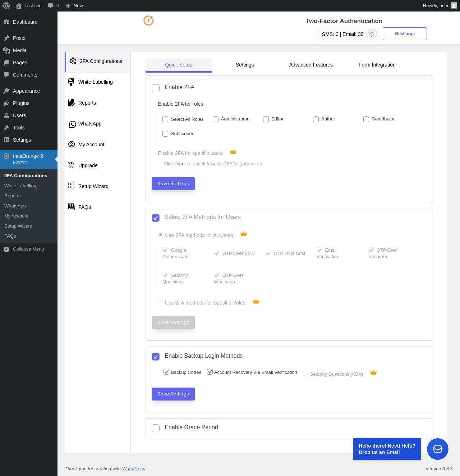Open Appearance in the admin menu
The height and width of the screenshot is (476, 460).
coord(29,91)
